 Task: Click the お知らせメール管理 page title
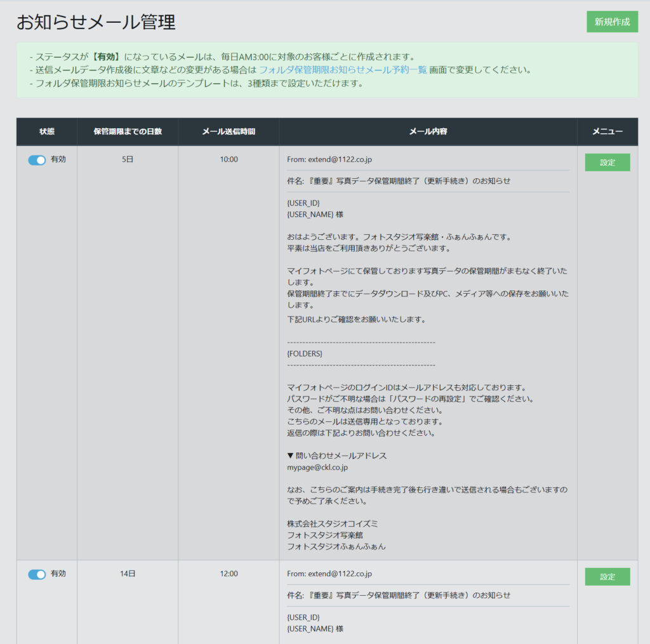pos(96,23)
